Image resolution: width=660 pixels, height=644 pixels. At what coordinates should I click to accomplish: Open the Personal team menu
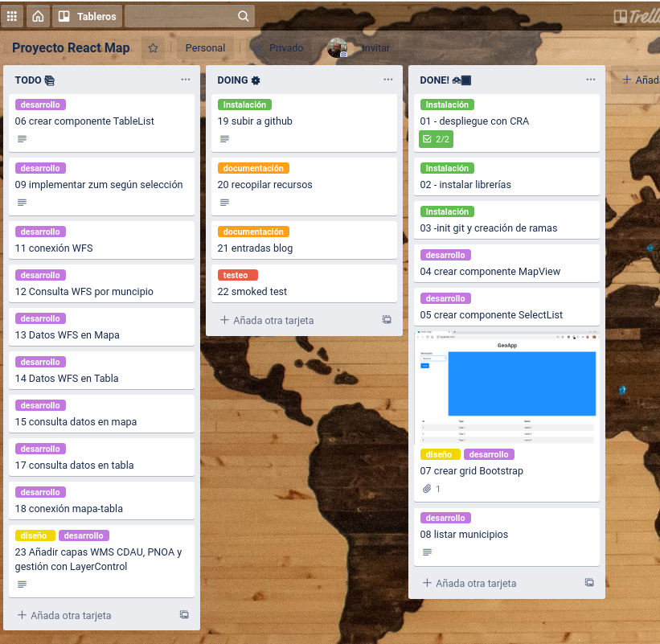(x=205, y=48)
